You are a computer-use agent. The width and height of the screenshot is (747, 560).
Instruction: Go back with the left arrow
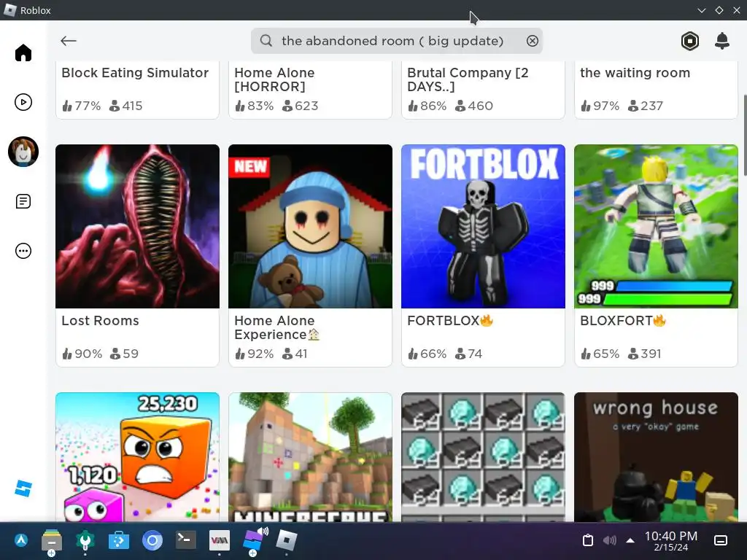(x=69, y=41)
